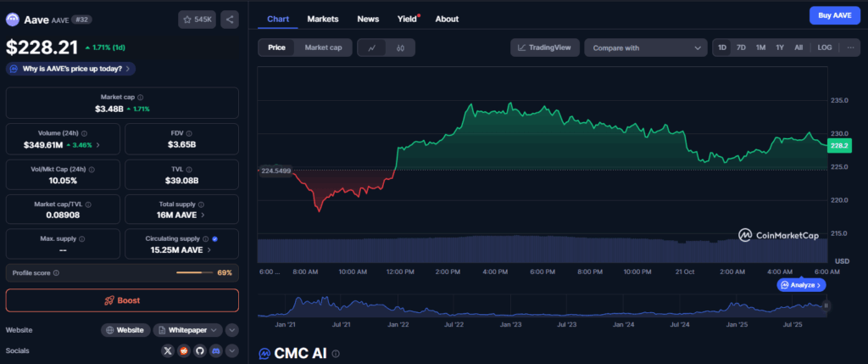Image resolution: width=868 pixels, height=364 pixels.
Task: Open the Discord social link
Action: tap(216, 350)
